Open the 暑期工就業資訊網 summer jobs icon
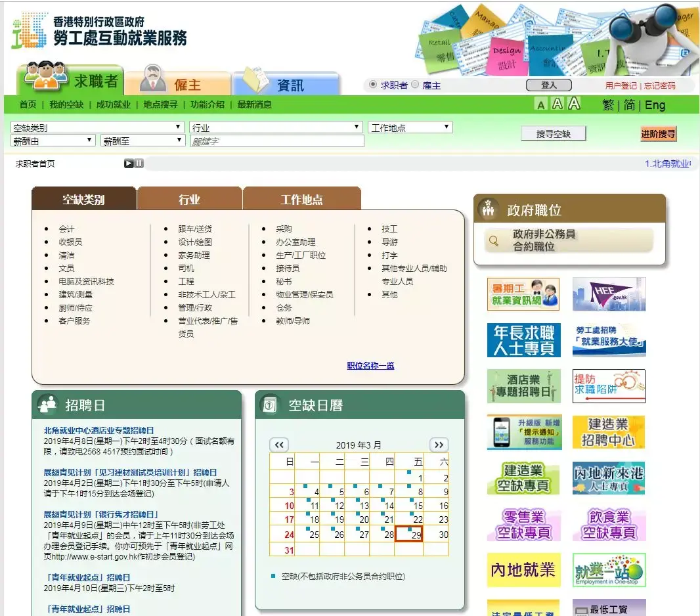 pyautogui.click(x=523, y=294)
